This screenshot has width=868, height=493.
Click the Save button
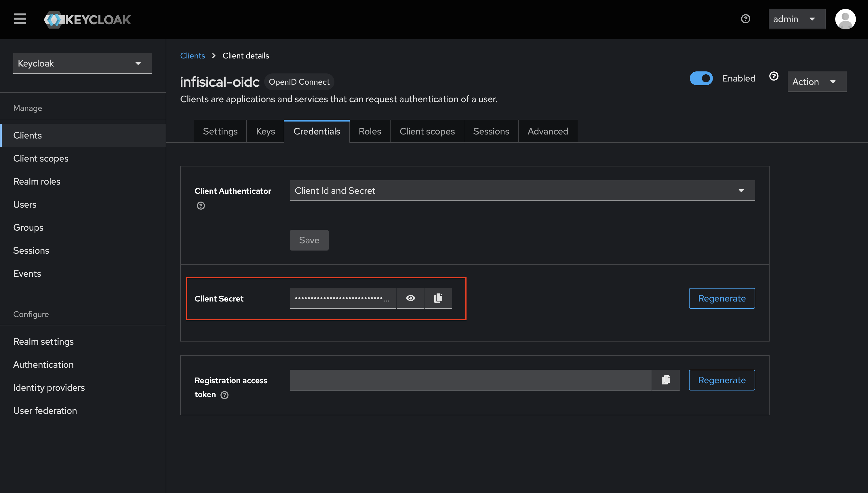click(309, 240)
